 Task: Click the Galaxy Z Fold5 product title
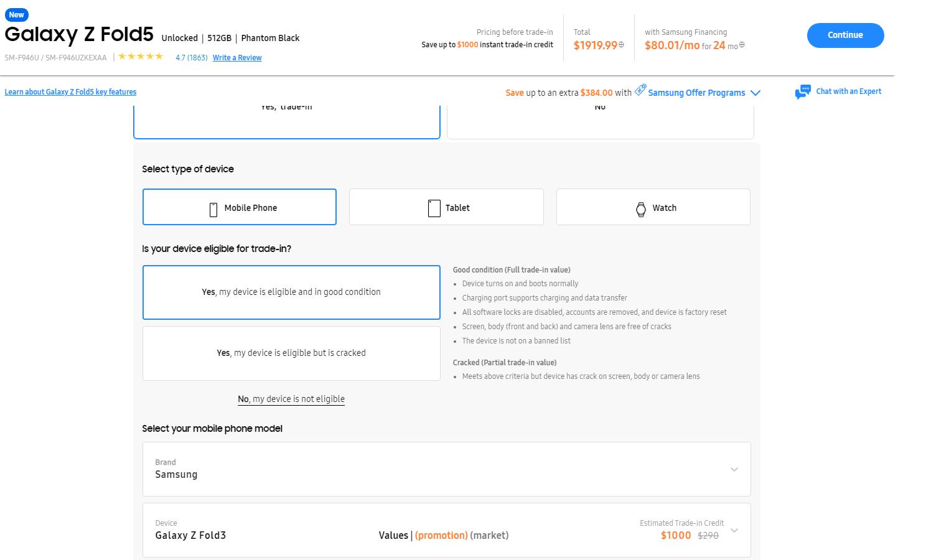pos(79,34)
